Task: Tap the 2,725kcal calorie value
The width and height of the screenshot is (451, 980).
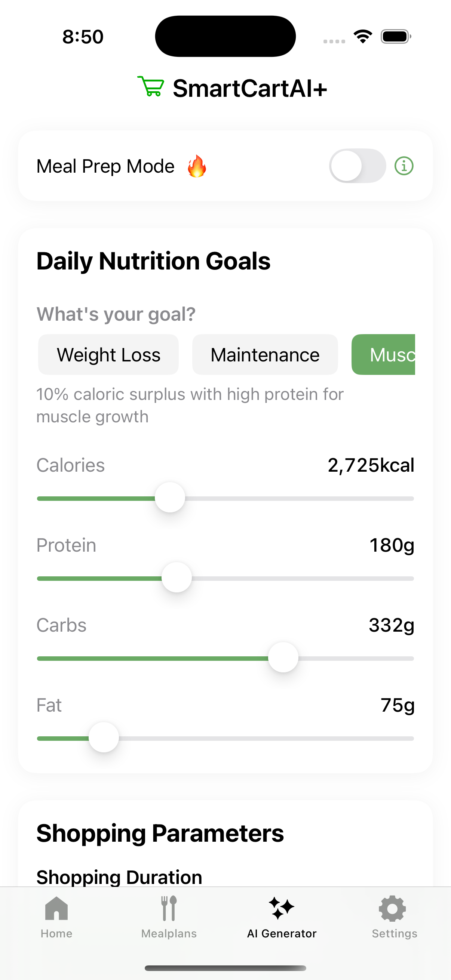Action: pos(371,465)
